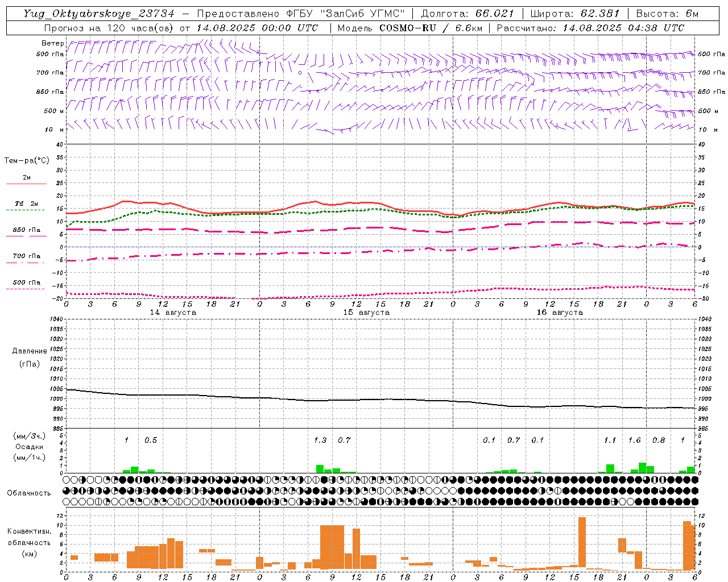Click the 1.3 precipitation value
This screenshot has width=728, height=582.
tap(320, 440)
